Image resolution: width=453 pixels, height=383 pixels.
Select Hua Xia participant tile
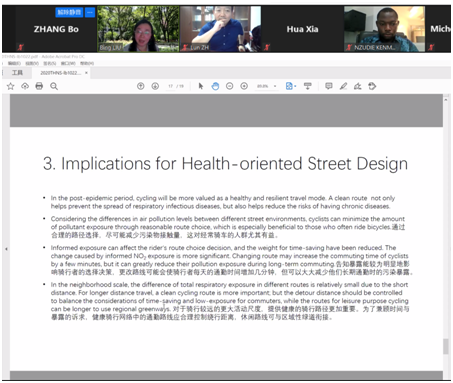(302, 29)
